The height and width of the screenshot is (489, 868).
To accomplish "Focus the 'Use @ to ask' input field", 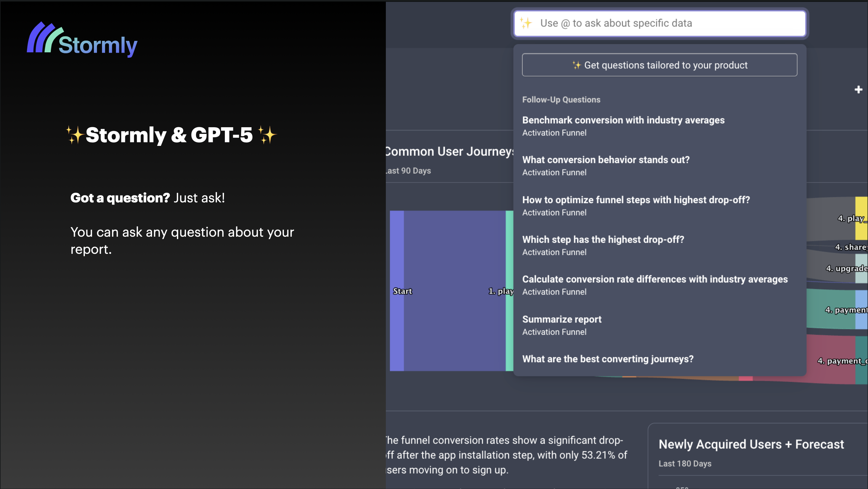I will (x=660, y=23).
